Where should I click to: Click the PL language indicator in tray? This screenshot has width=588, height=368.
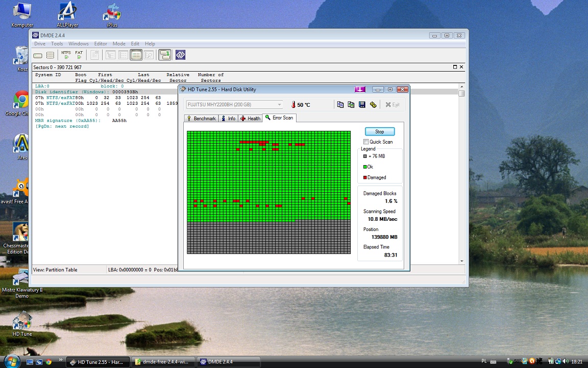click(484, 361)
